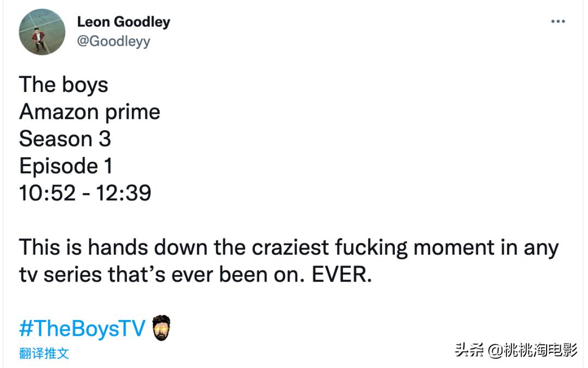Click on the "Episode 1" line
Viewport: 588px width, 368px height.
(x=66, y=166)
